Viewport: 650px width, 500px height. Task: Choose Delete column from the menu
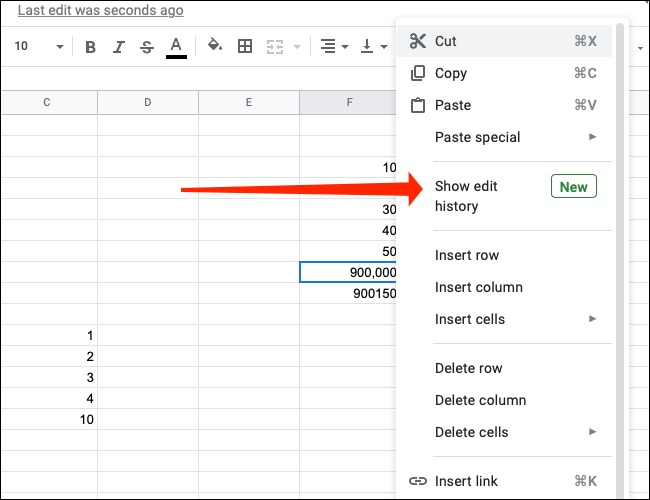click(x=480, y=400)
